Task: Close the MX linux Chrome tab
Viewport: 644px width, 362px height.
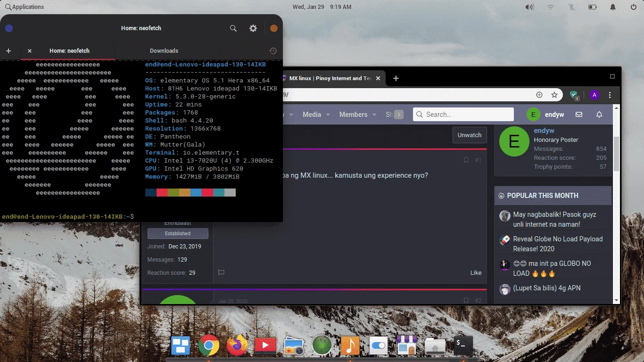Action: (x=378, y=78)
